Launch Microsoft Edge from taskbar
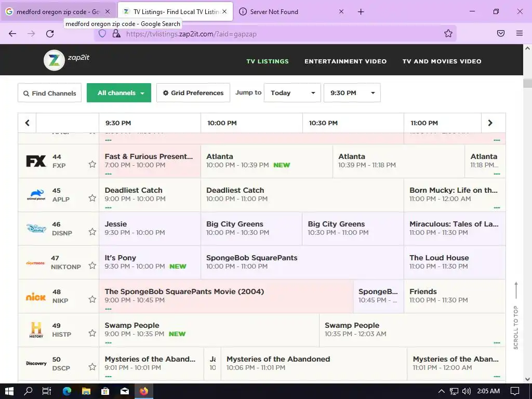 coord(67,391)
